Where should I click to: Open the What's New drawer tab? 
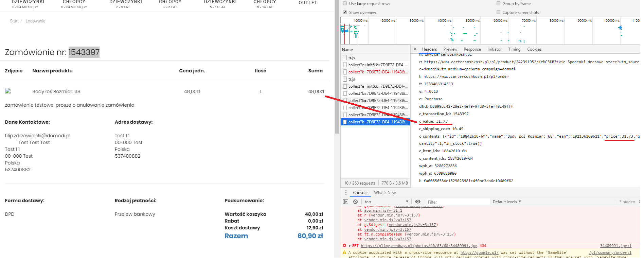click(x=385, y=193)
